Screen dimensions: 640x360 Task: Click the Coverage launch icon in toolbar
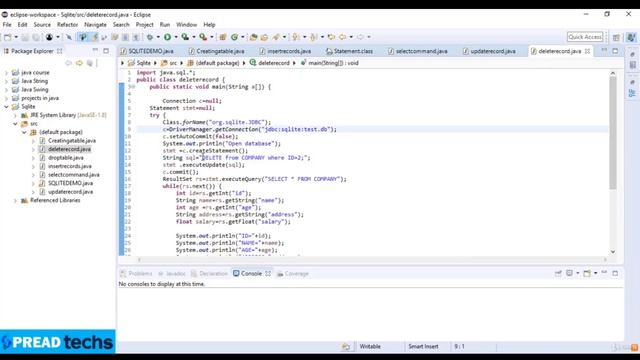click(185, 37)
